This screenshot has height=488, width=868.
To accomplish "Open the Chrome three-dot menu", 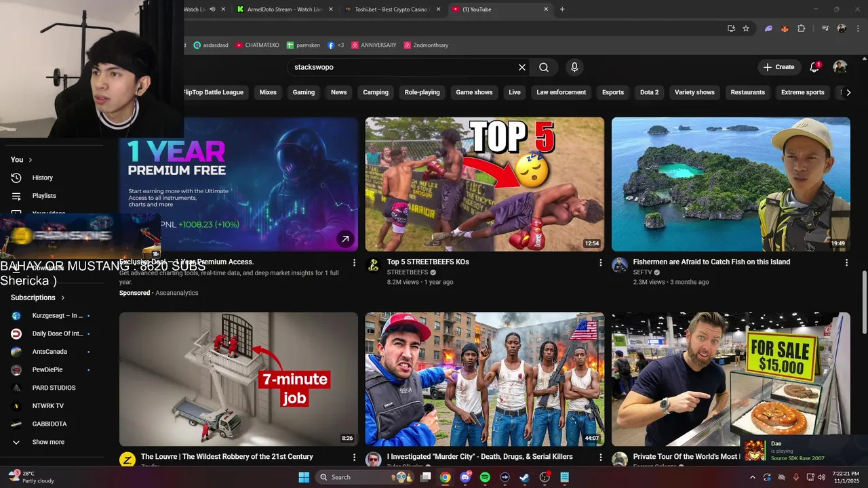I will (856, 28).
